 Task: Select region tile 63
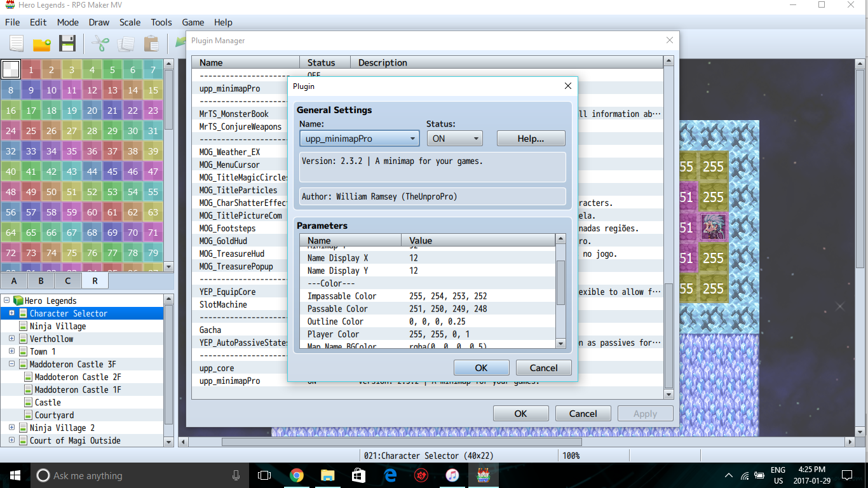point(153,212)
